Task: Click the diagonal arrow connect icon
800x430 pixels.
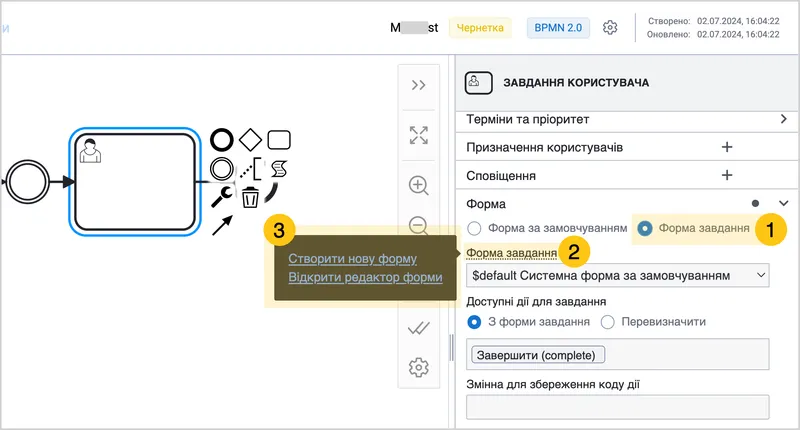Action: click(222, 225)
